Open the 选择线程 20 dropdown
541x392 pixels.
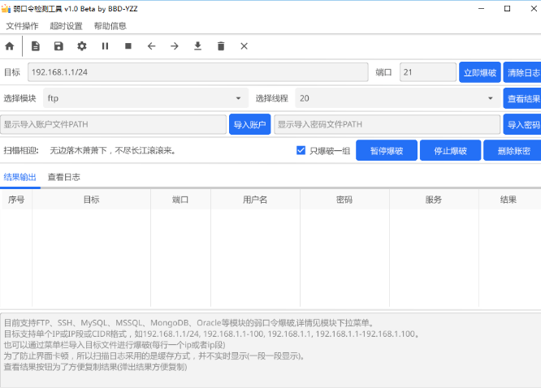click(x=398, y=98)
